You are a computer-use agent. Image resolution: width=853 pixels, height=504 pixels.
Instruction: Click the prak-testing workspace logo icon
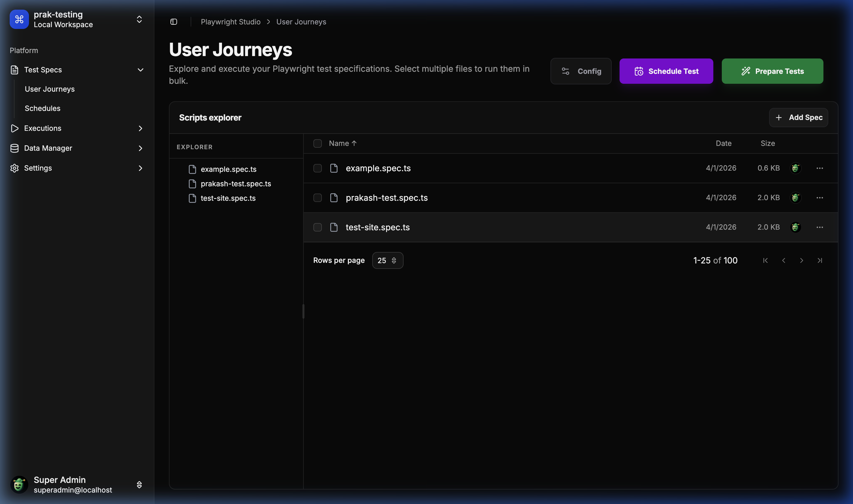click(x=19, y=19)
